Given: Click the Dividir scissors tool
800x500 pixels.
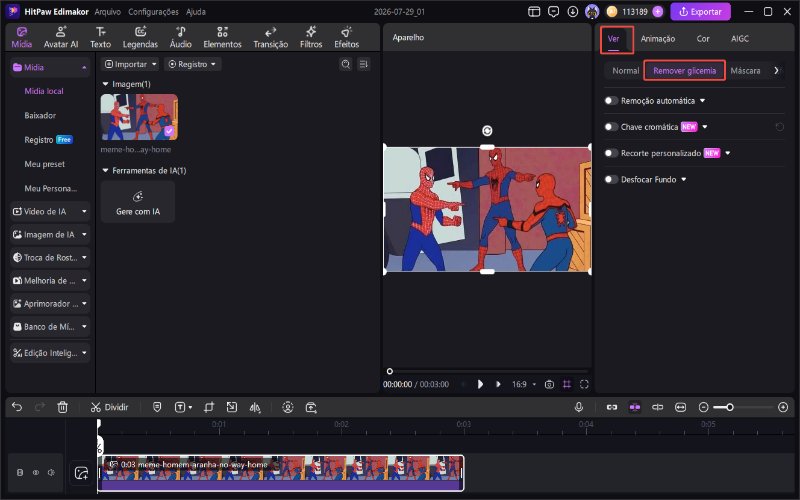Looking at the screenshot, I should [x=110, y=407].
